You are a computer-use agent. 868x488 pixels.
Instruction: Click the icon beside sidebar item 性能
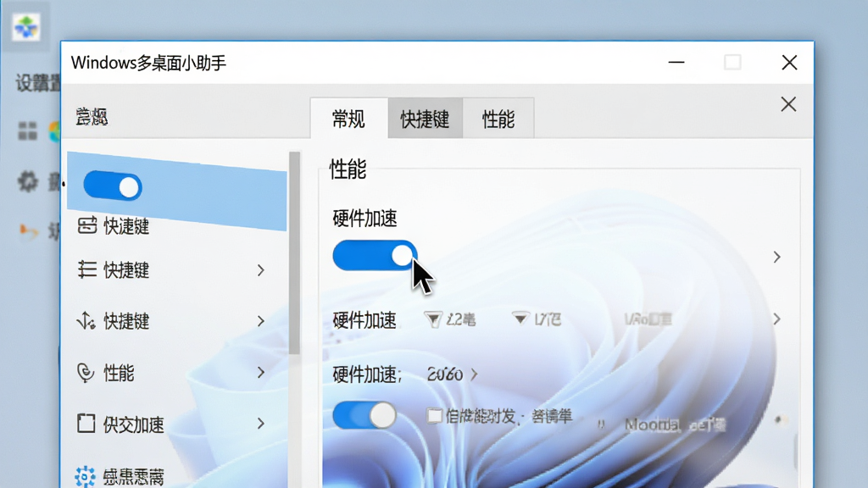[86, 373]
